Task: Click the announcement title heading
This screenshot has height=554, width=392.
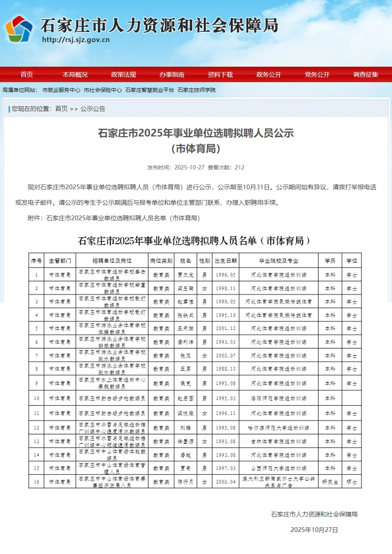Action: tap(196, 134)
